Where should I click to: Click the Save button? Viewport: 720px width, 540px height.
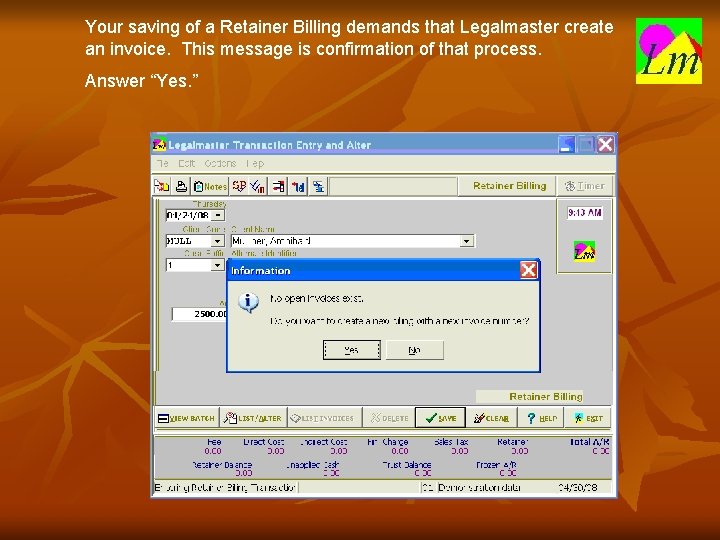click(x=440, y=418)
